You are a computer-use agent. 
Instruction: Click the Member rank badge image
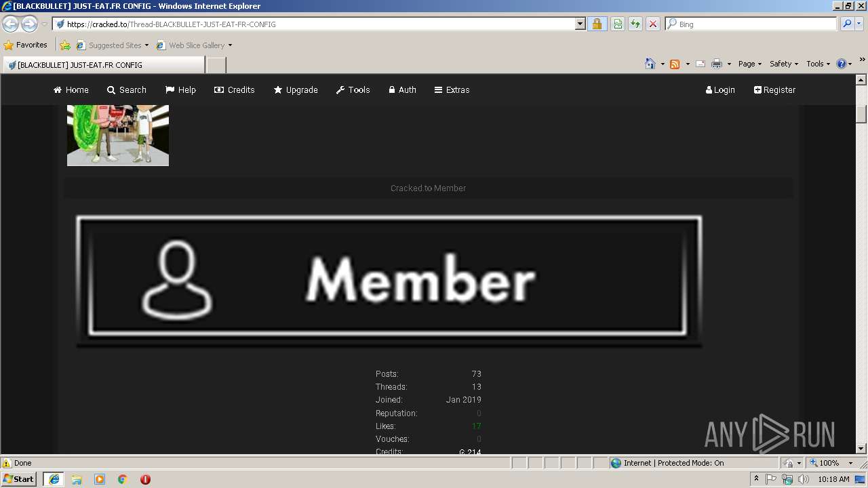(389, 281)
